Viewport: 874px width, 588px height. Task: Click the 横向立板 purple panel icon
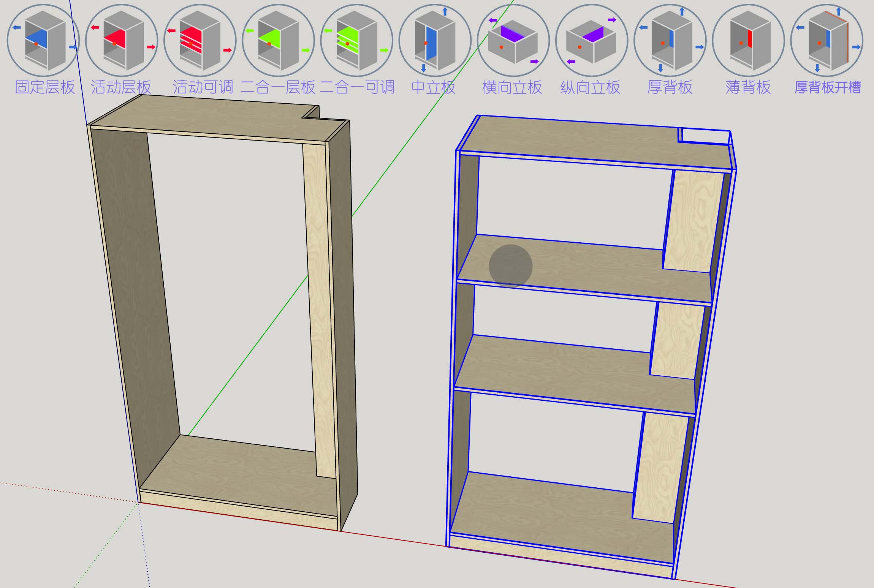coord(513,40)
